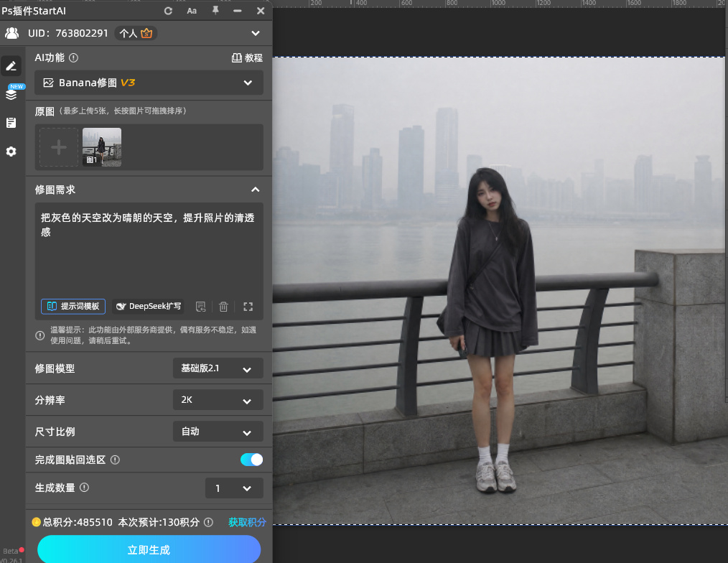Image resolution: width=728 pixels, height=563 pixels.
Task: Click the 获取积分 link
Action: point(247,522)
